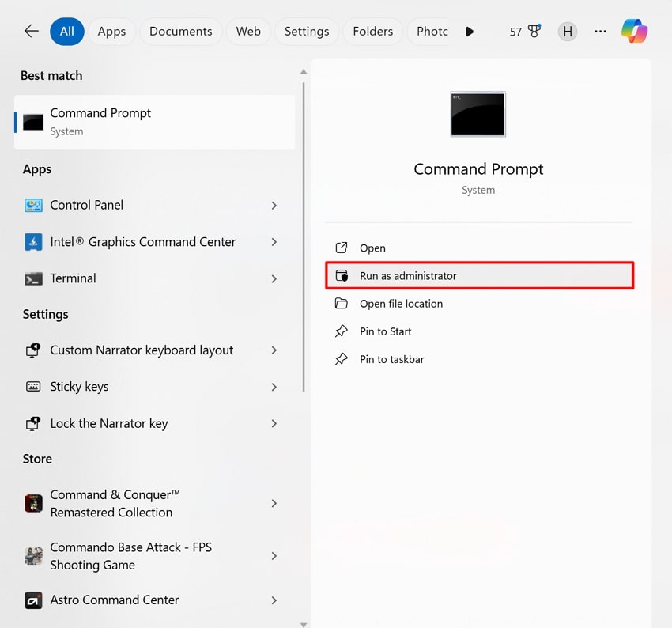This screenshot has width=672, height=628.
Task: Click the Command & Conquer Remastered Collection text
Action: click(x=115, y=503)
